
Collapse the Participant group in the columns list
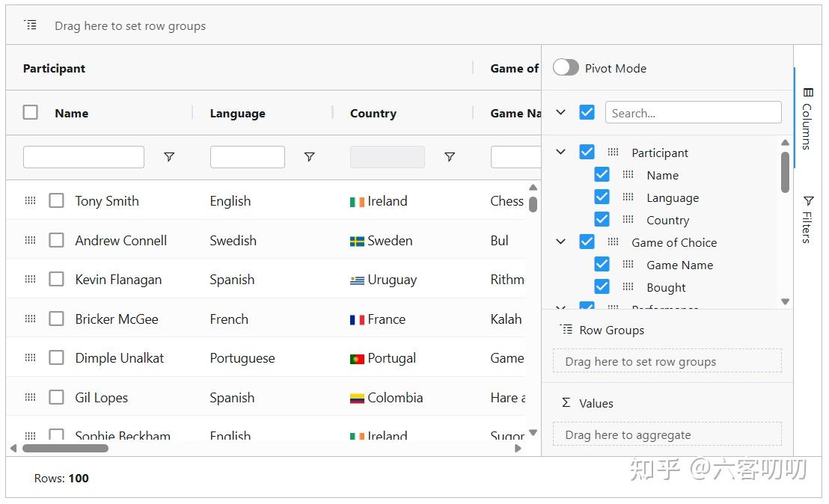[x=561, y=153]
